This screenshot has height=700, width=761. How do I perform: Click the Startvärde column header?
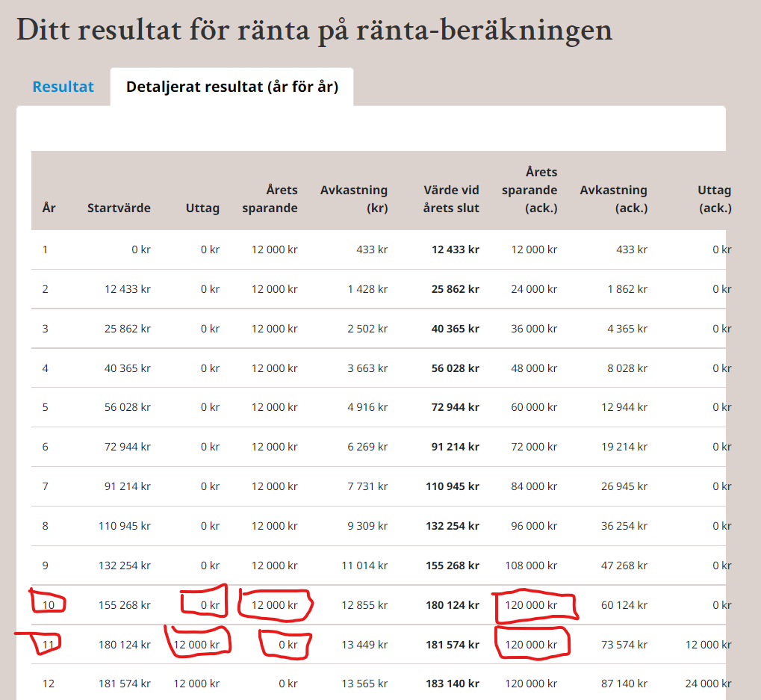pyautogui.click(x=119, y=208)
